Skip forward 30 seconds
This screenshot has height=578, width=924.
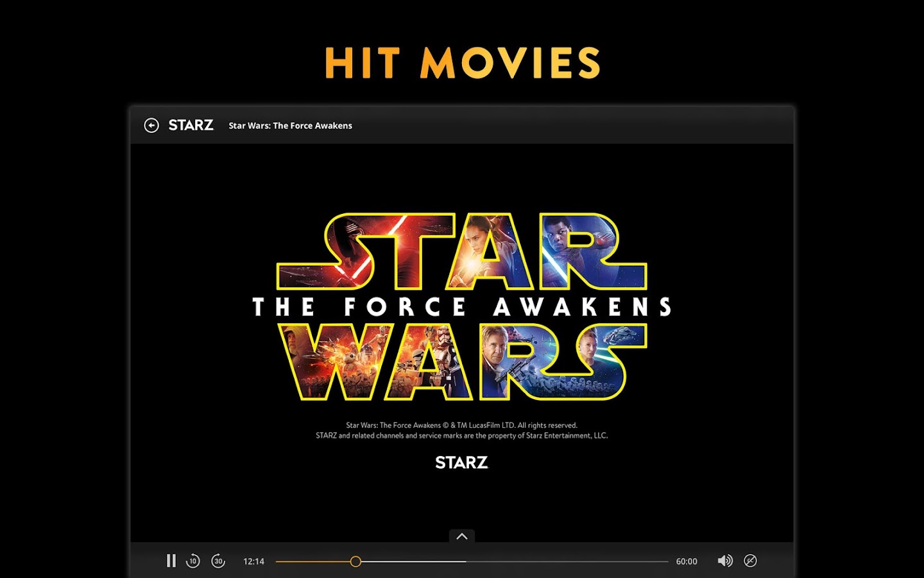pos(218,561)
